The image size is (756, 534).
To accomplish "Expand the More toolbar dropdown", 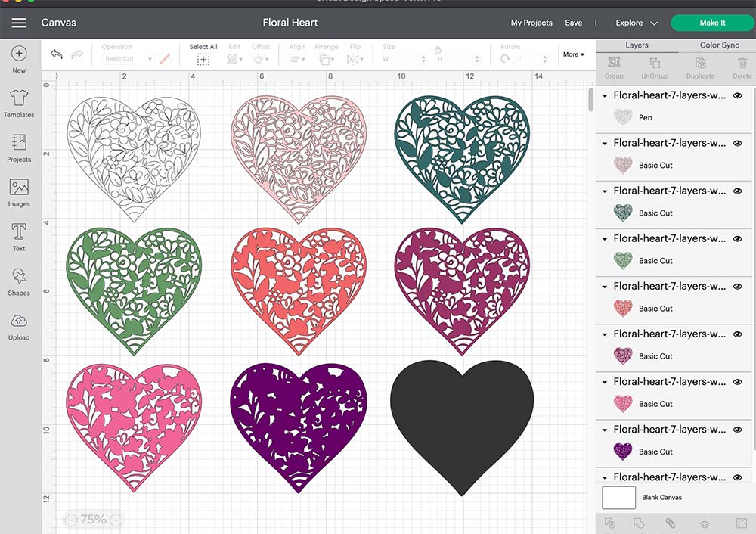I will point(574,54).
